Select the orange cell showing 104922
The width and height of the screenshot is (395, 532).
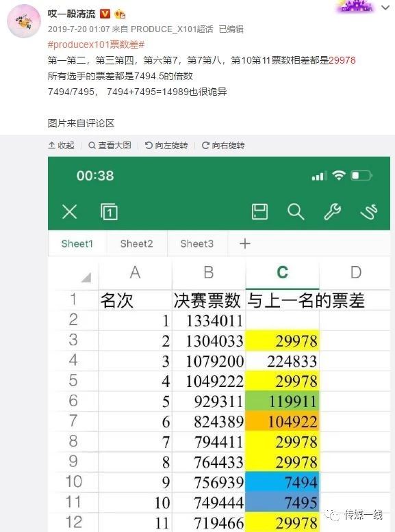point(282,422)
